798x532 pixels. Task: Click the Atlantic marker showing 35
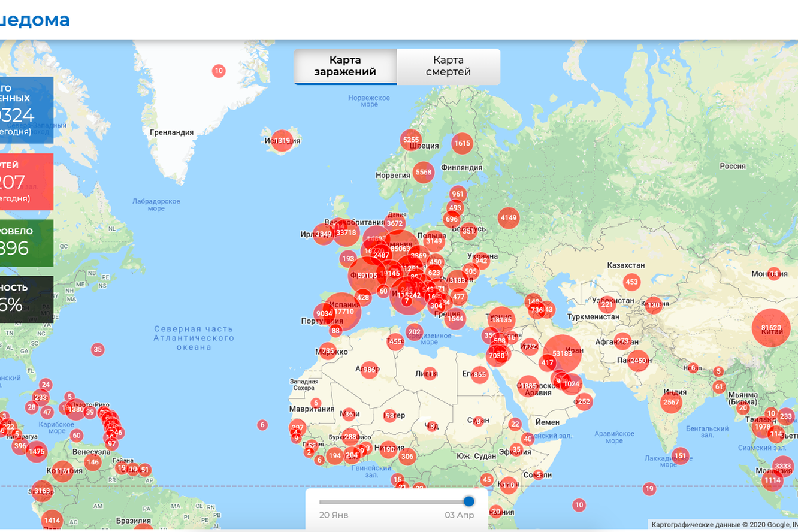98,349
